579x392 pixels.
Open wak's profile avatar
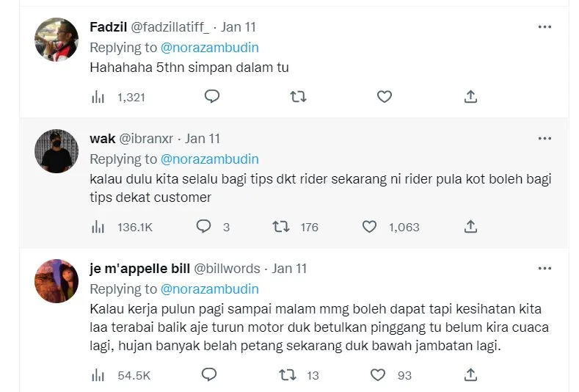click(57, 151)
